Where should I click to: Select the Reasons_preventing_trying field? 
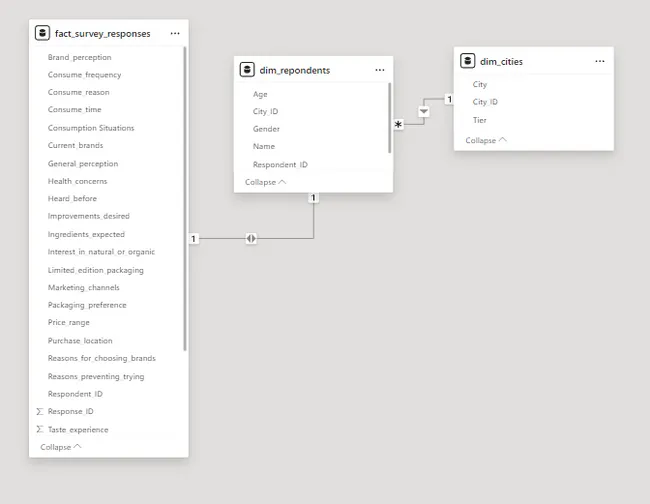[x=96, y=376]
